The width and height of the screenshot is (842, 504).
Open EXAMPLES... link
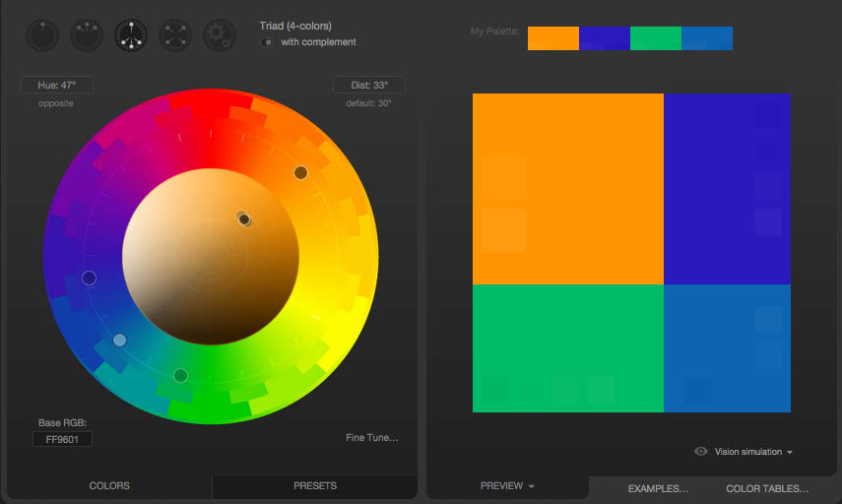coord(658,488)
